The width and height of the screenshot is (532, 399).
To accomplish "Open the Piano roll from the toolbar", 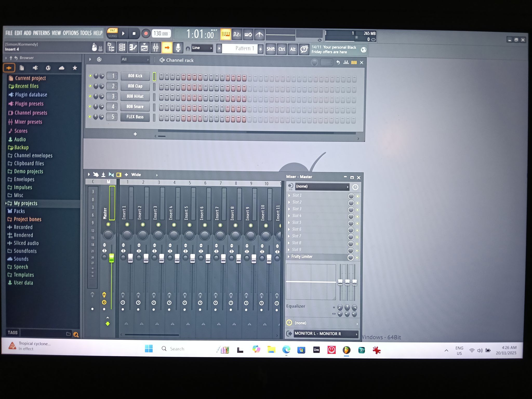I will point(133,48).
